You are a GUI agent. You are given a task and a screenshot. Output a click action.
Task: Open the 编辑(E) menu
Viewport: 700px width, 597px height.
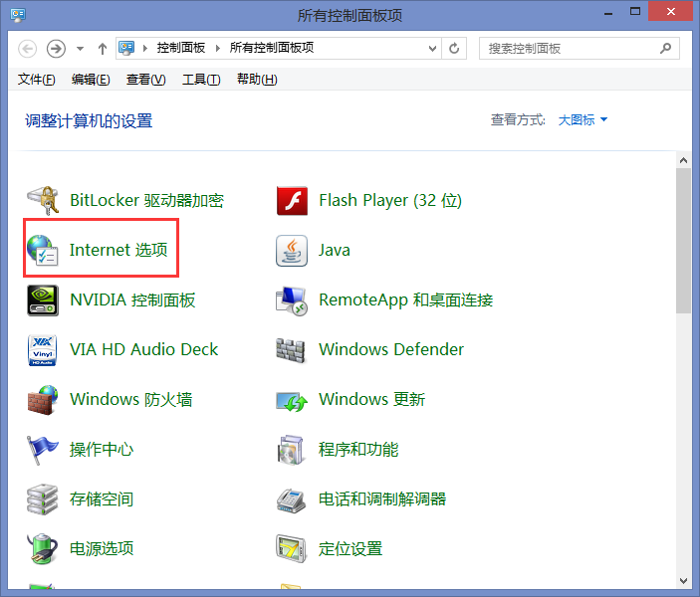pos(91,80)
